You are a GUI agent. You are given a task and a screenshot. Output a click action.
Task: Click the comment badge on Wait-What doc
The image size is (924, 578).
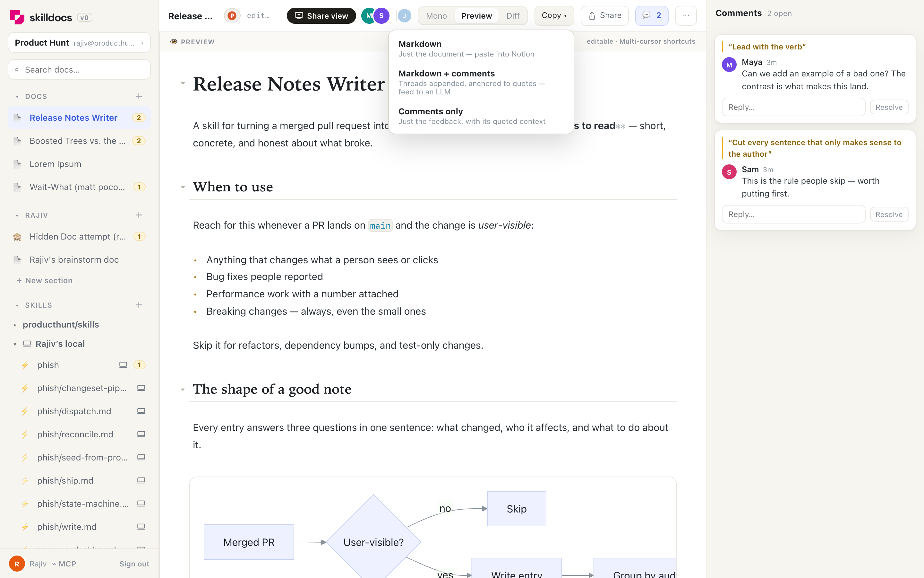(x=139, y=187)
